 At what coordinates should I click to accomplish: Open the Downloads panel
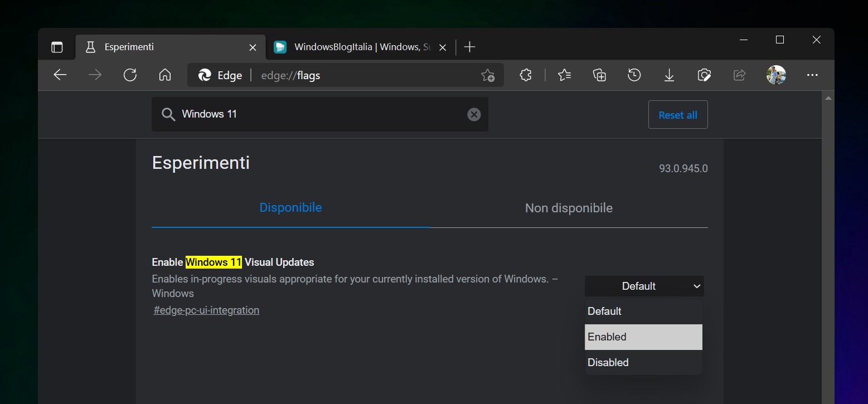click(670, 75)
